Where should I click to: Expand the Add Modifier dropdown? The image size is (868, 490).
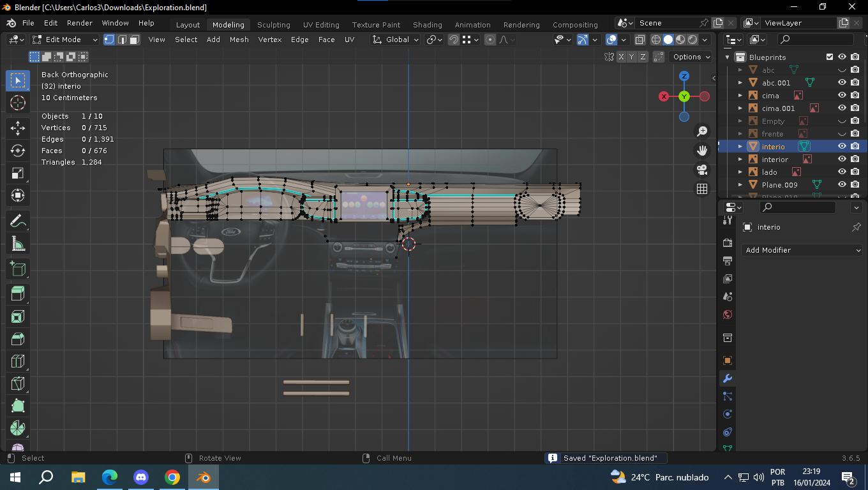click(x=802, y=250)
